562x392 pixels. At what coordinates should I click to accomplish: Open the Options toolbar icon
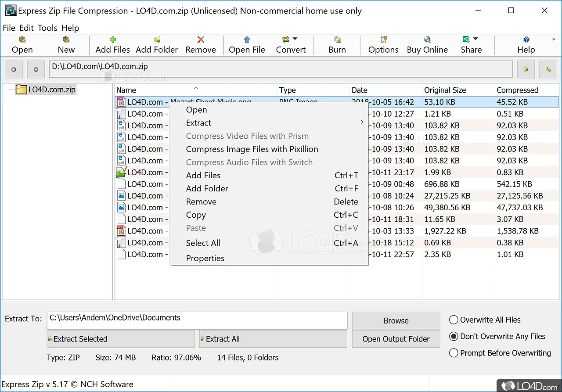[x=383, y=40]
